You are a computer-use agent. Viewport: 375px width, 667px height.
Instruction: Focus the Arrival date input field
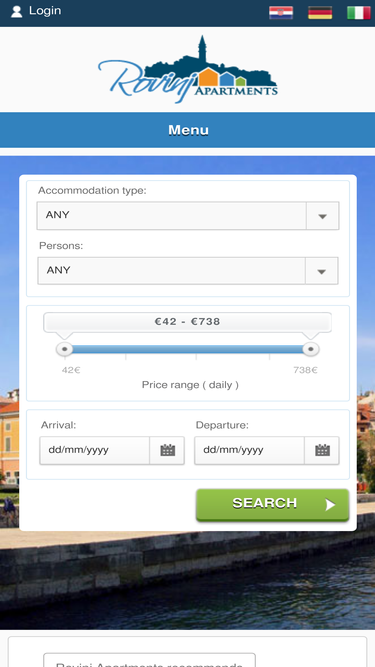tap(94, 450)
